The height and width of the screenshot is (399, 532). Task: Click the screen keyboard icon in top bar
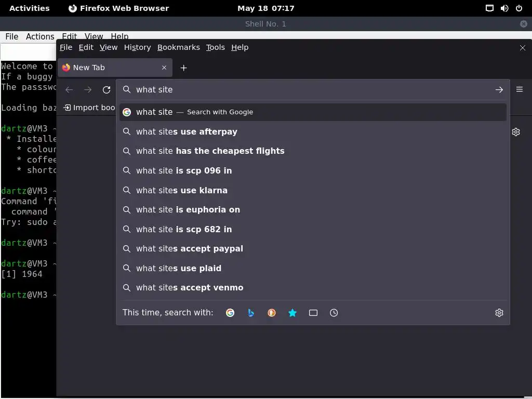(x=489, y=8)
